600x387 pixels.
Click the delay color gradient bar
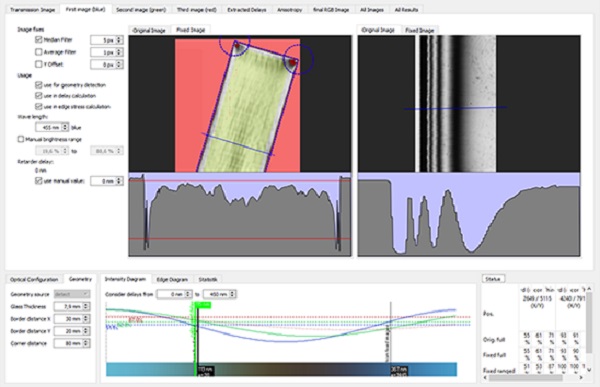281,369
